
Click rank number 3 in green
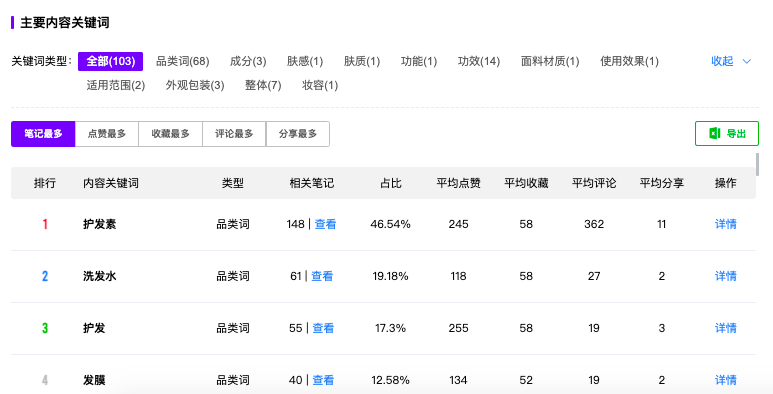coord(45,328)
